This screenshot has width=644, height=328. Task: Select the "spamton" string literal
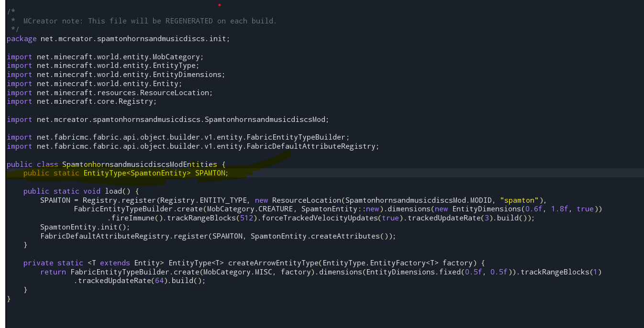pyautogui.click(x=519, y=200)
